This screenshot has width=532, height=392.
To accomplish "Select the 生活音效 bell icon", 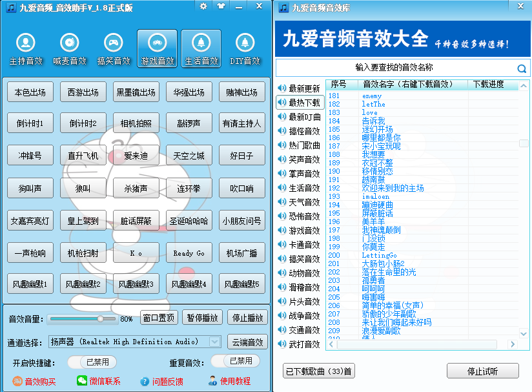I will (201, 43).
